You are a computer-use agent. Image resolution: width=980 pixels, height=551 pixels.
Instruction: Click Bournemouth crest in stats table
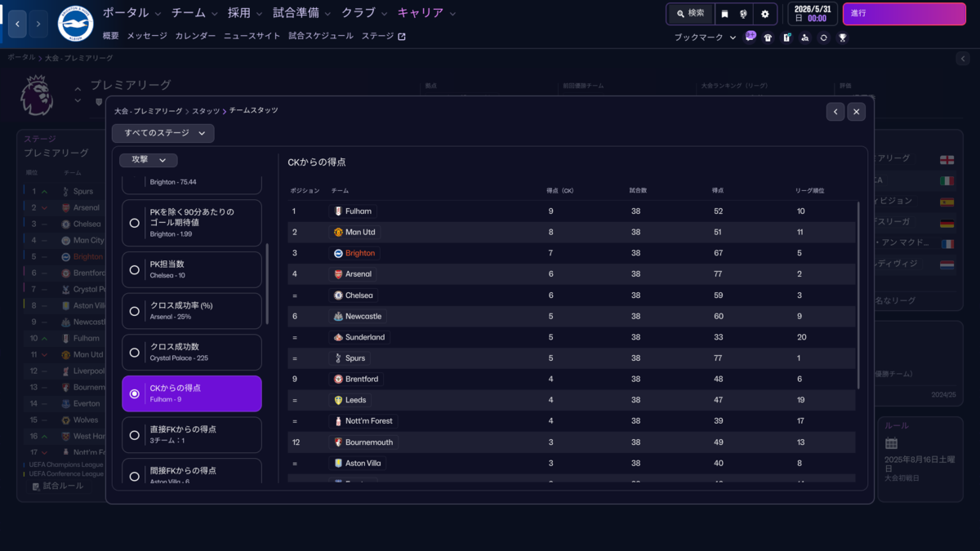(338, 442)
